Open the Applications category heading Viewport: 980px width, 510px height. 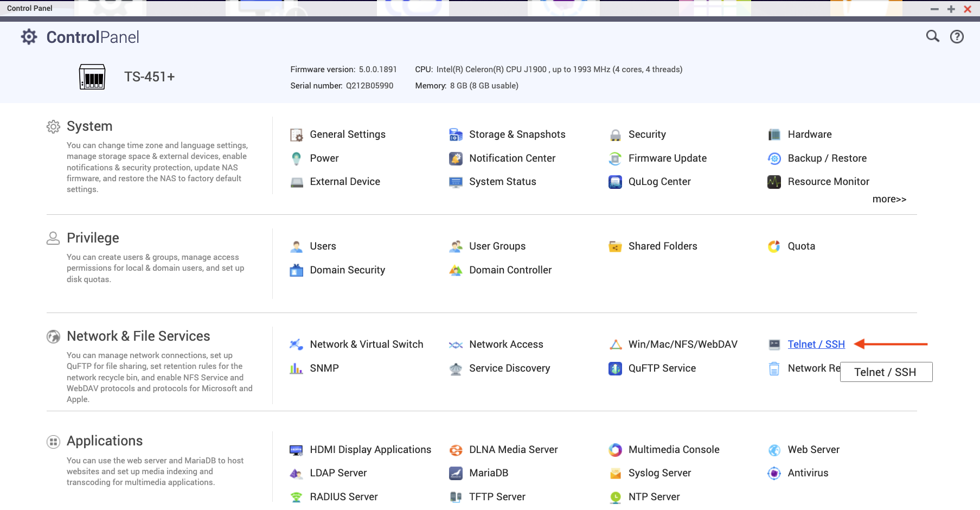(x=105, y=441)
